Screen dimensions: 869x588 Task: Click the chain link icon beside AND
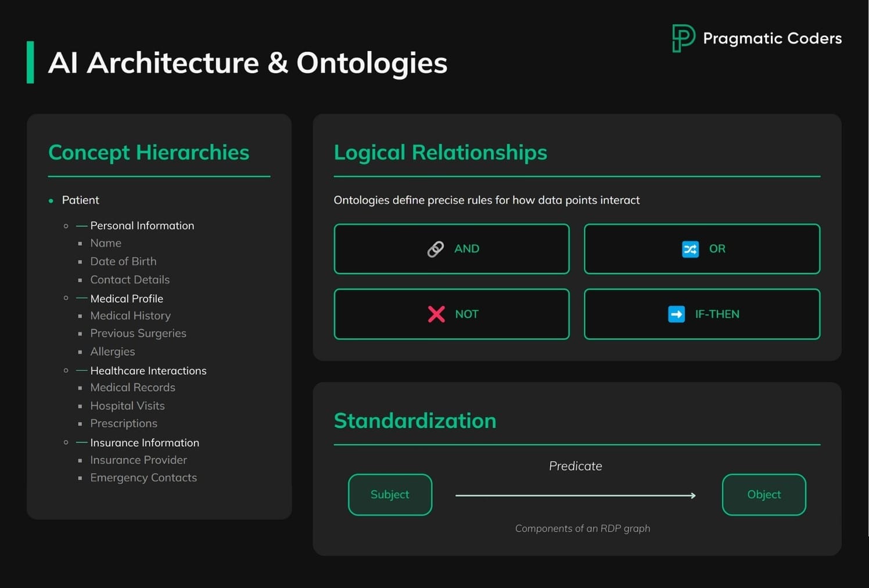point(436,249)
